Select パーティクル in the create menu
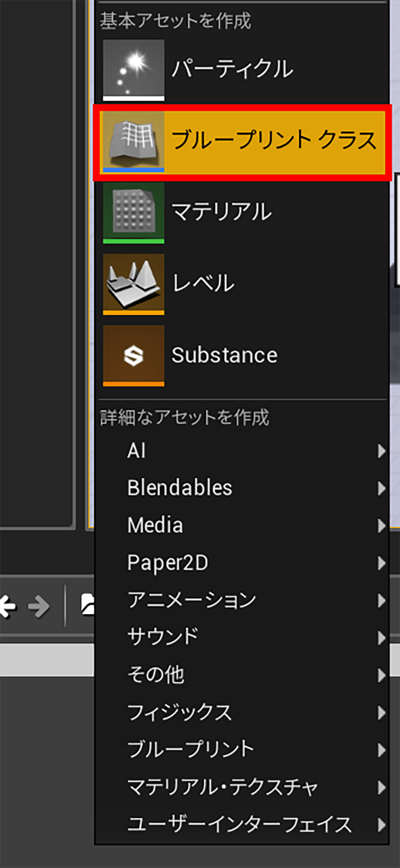Viewport: 400px width, 868px height. coord(242,70)
